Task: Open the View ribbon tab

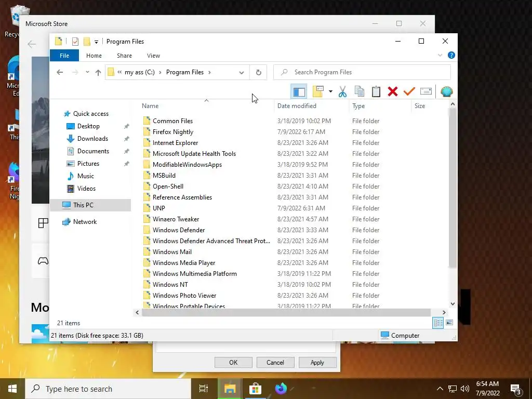Action: point(153,56)
